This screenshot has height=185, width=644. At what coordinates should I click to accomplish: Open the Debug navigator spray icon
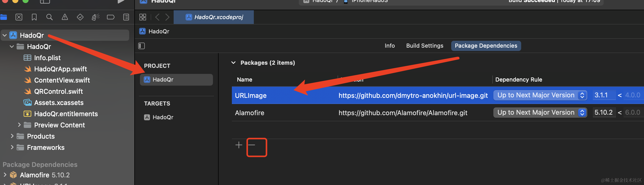(x=96, y=17)
